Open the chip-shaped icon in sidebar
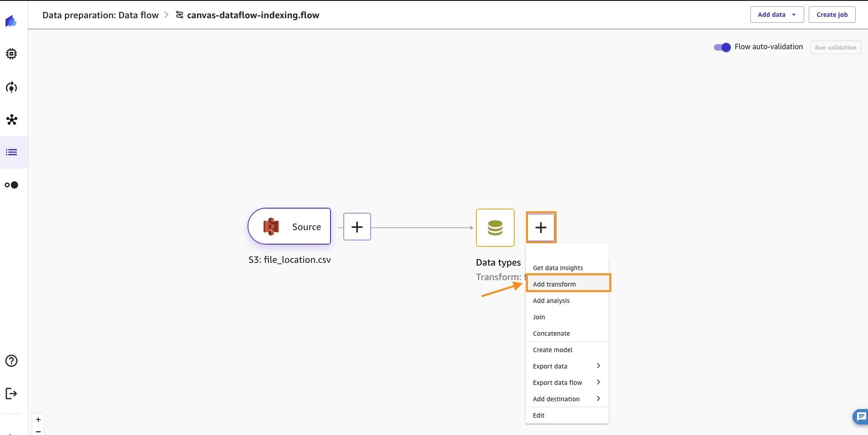 coord(11,54)
